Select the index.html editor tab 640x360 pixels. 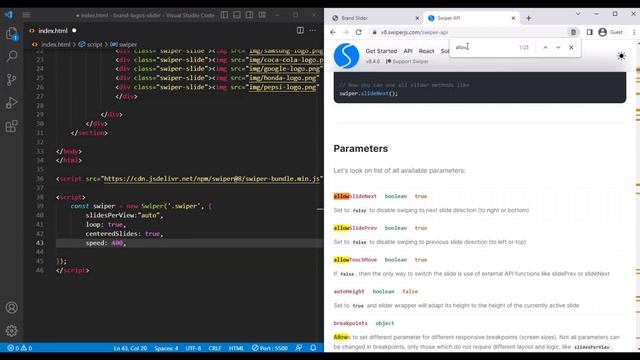pos(53,31)
